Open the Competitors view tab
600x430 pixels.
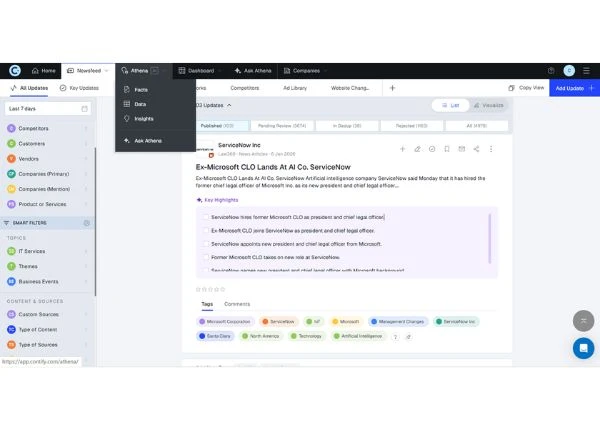click(245, 88)
